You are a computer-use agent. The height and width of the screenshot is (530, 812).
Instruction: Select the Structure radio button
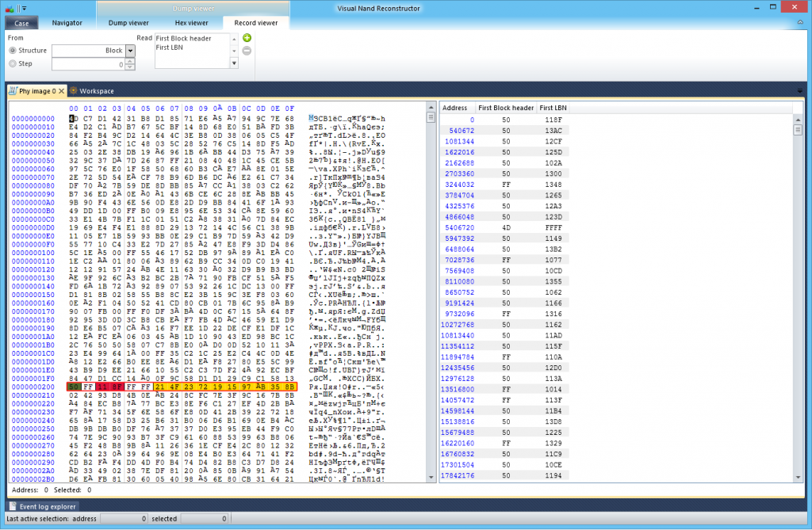13,50
